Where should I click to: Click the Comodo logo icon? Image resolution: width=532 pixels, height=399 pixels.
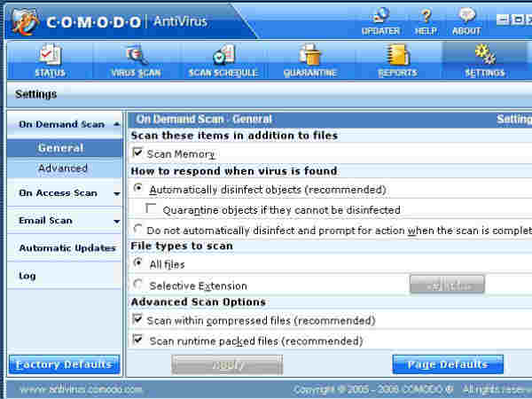click(24, 21)
